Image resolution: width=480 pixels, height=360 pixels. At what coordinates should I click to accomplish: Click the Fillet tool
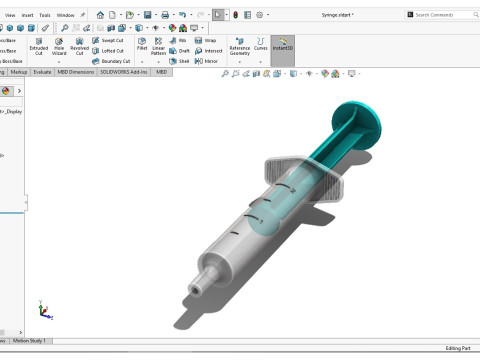pyautogui.click(x=142, y=44)
